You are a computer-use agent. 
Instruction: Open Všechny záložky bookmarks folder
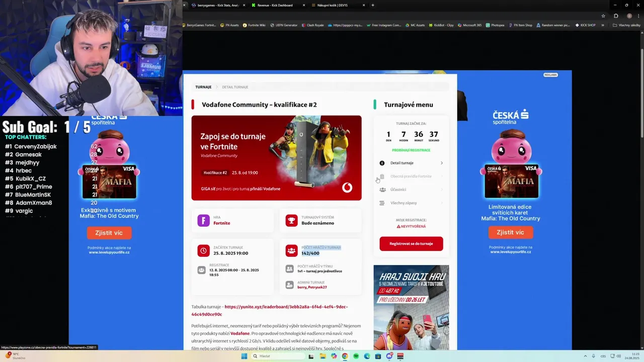click(x=626, y=25)
